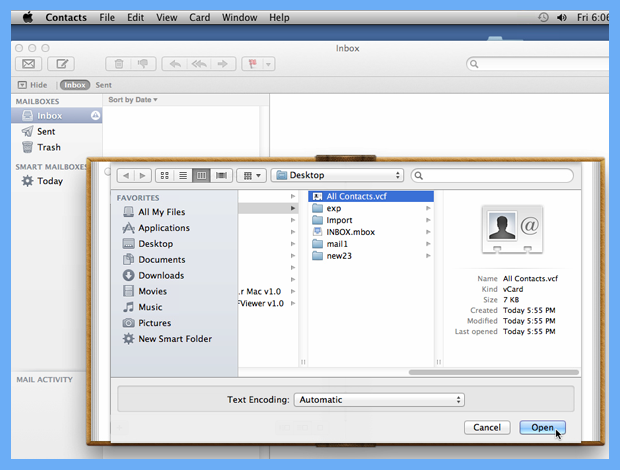Open the Edit menu
Viewport: 620px width, 470px height.
(135, 17)
